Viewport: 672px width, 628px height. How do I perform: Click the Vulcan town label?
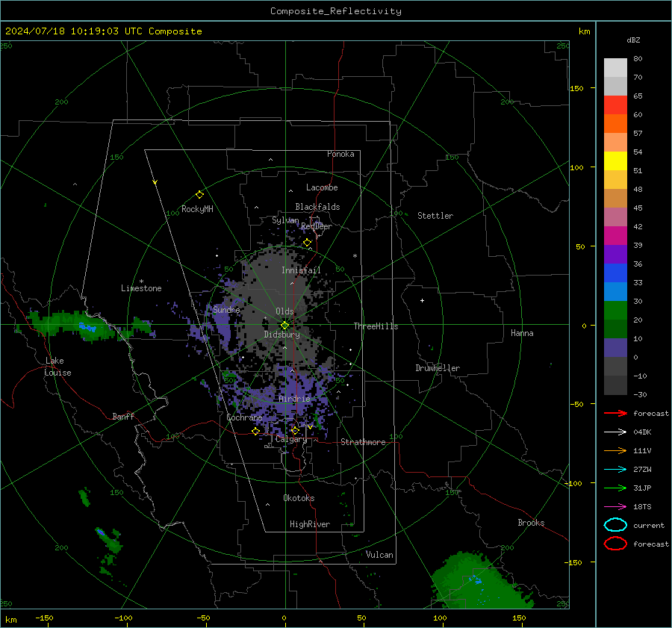(379, 555)
